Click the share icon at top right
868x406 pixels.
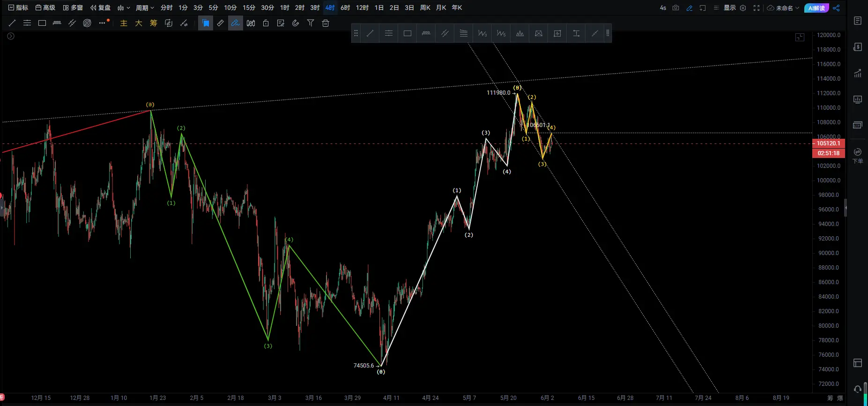click(x=836, y=8)
